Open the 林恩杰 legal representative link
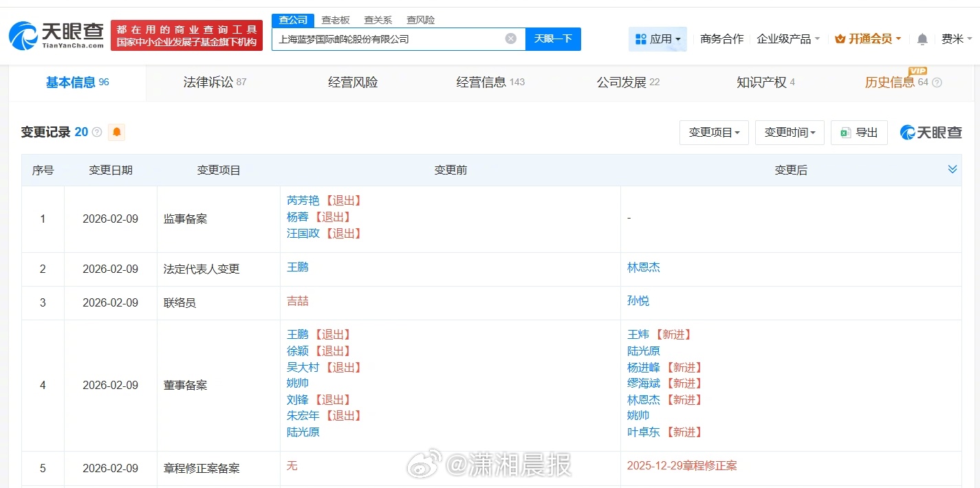 (x=644, y=267)
